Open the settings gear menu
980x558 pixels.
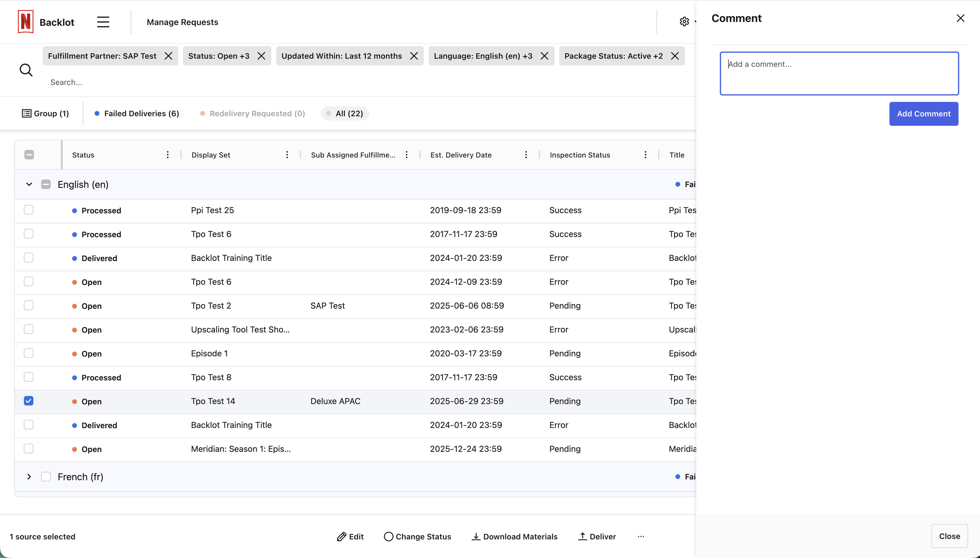(684, 22)
